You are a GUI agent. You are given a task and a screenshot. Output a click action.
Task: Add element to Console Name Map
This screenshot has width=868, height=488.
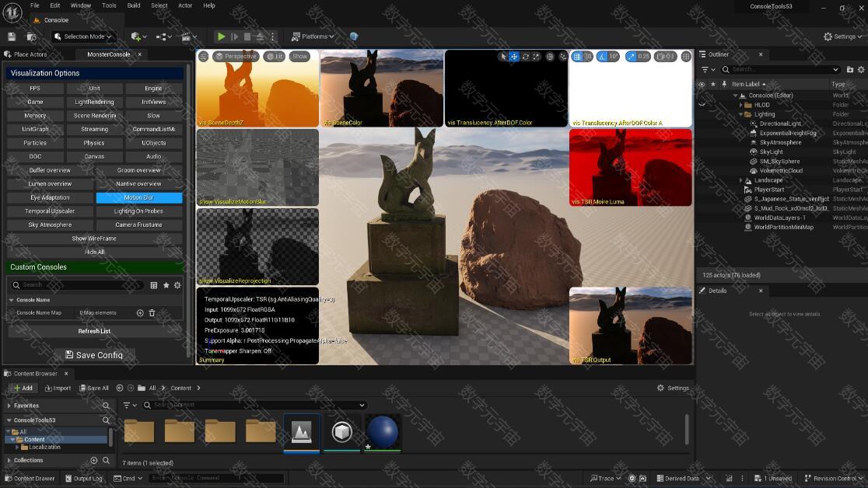point(140,313)
